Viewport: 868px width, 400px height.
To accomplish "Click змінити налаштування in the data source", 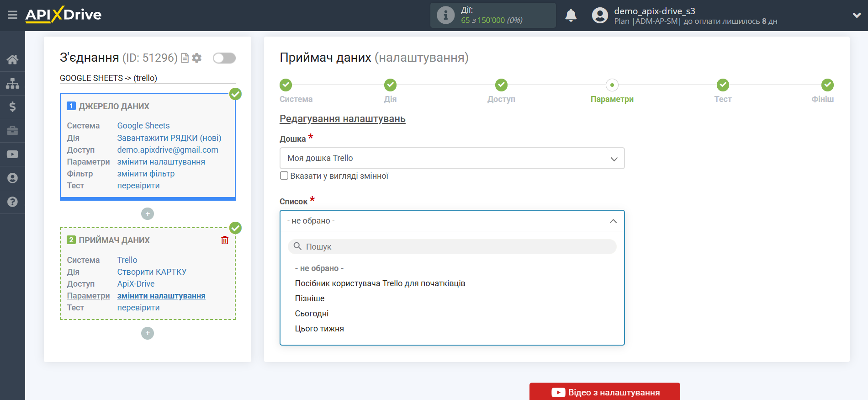I will (x=161, y=162).
